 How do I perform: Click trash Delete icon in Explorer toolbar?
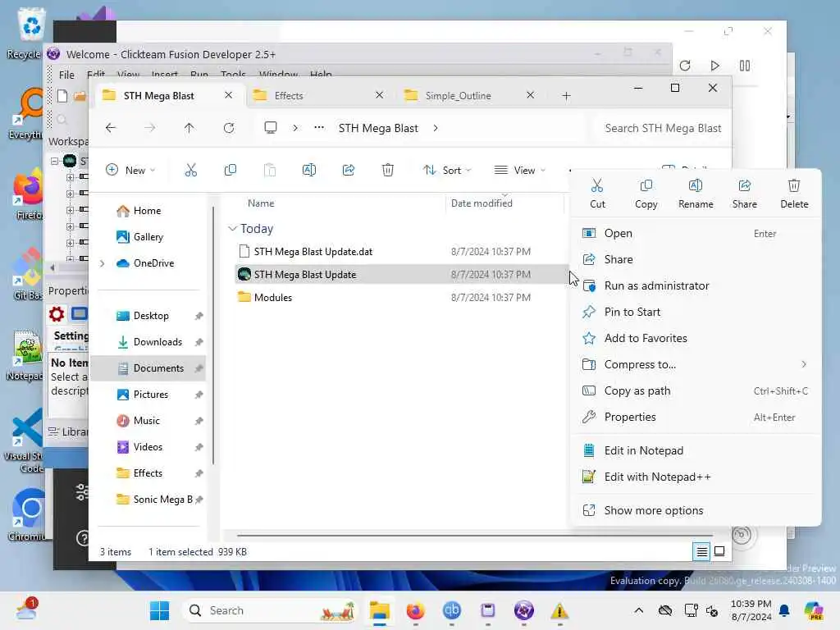pyautogui.click(x=388, y=171)
